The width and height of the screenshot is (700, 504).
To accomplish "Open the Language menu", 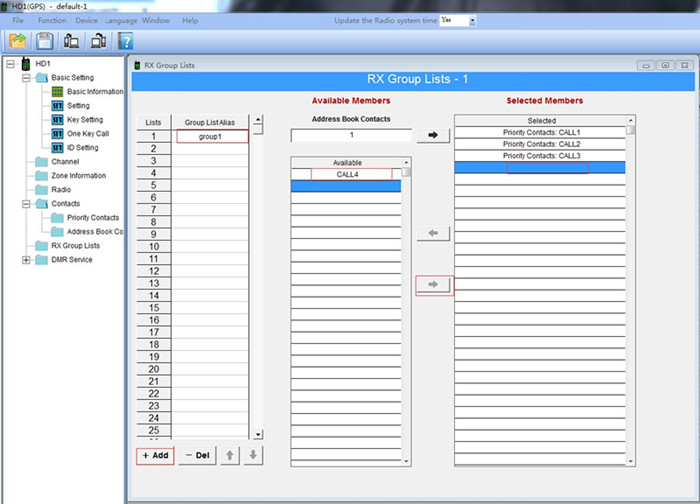I will pos(121,21).
